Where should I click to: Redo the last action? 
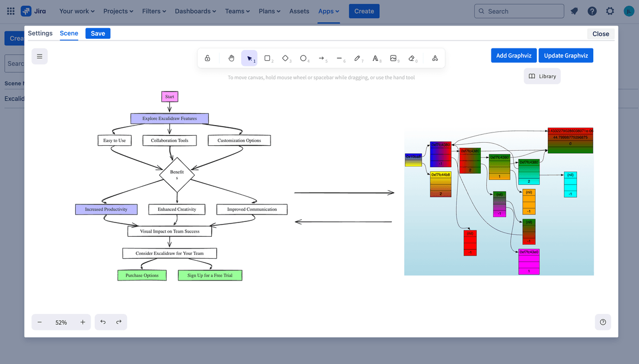(x=119, y=322)
